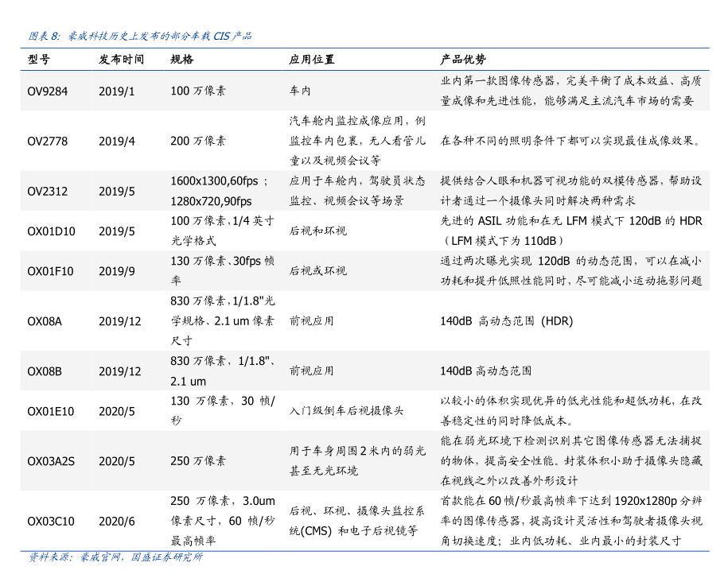Viewport: 728px width, 582px height.
Task: Click the advantage text 通过两次曝光实现 120dB
Action: pos(504,262)
